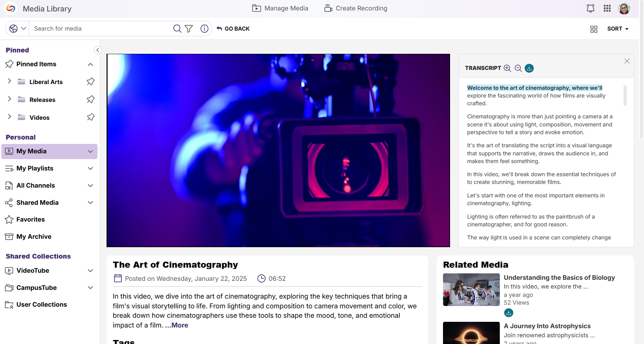Select the Liberal Arts folder
644x344 pixels.
tap(46, 82)
